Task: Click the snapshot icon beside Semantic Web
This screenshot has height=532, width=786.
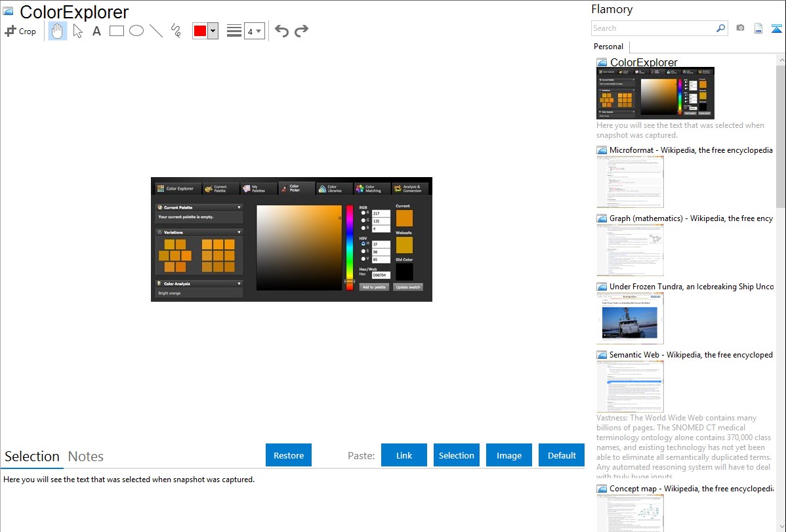Action: (x=602, y=355)
